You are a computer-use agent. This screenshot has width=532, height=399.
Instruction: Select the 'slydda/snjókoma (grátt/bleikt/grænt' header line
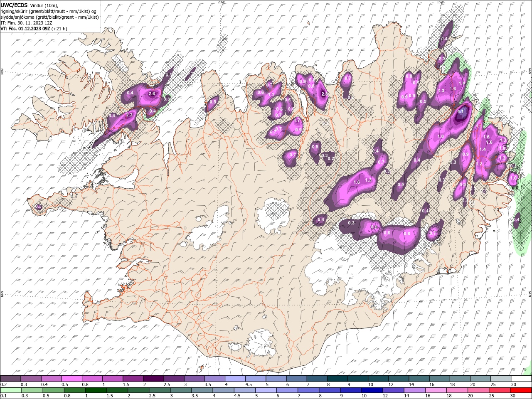coord(49,17)
